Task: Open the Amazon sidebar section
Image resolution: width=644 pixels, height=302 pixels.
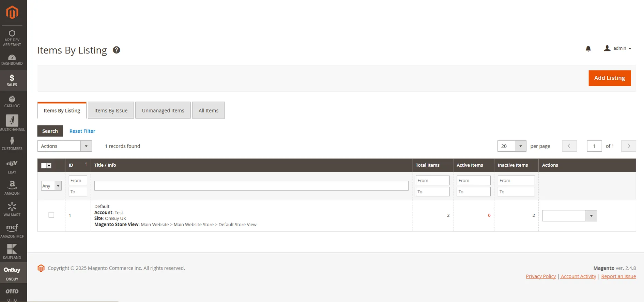Action: click(12, 187)
